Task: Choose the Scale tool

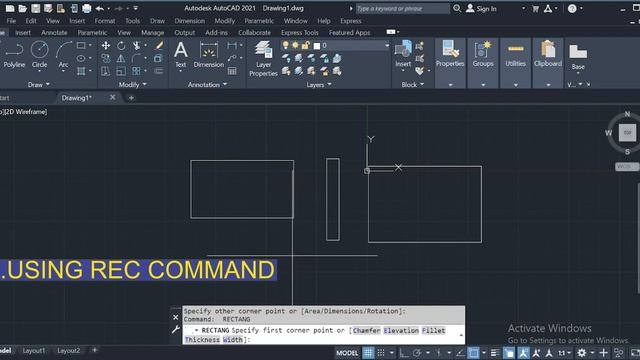Action: pyautogui.click(x=121, y=71)
